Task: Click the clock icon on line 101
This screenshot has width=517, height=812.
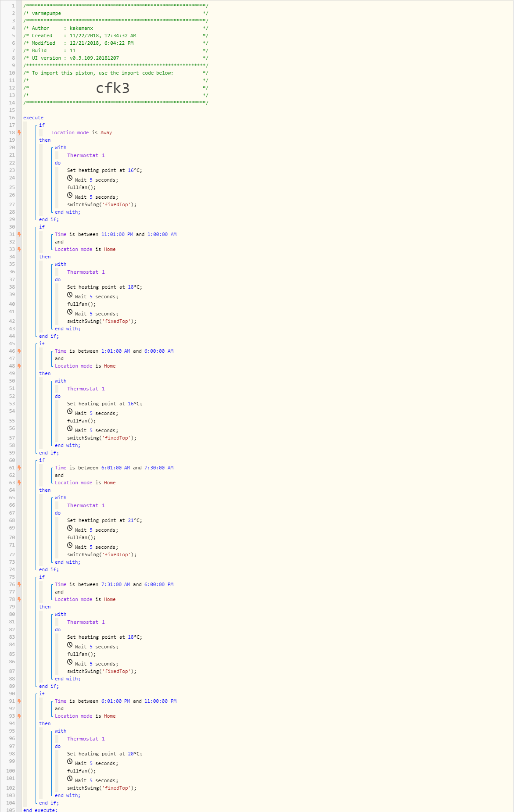Action: 70,779
